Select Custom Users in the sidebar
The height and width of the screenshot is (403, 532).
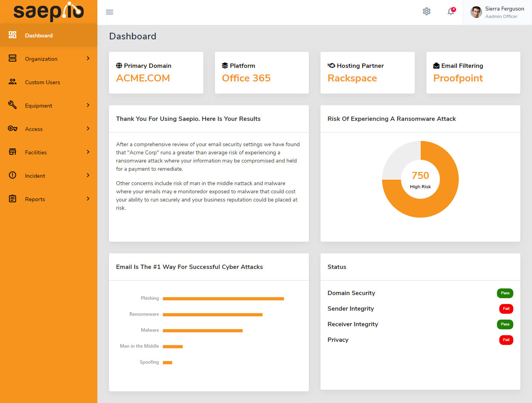[x=42, y=82]
